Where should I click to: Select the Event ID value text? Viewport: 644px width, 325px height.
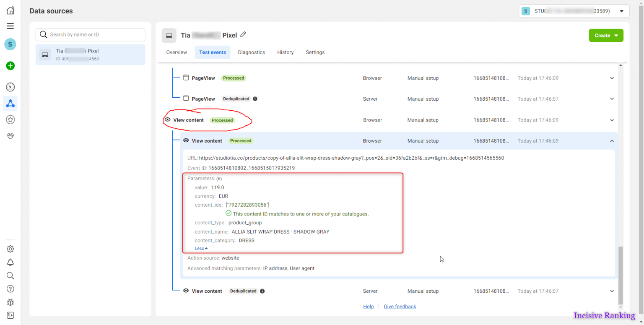click(x=252, y=168)
